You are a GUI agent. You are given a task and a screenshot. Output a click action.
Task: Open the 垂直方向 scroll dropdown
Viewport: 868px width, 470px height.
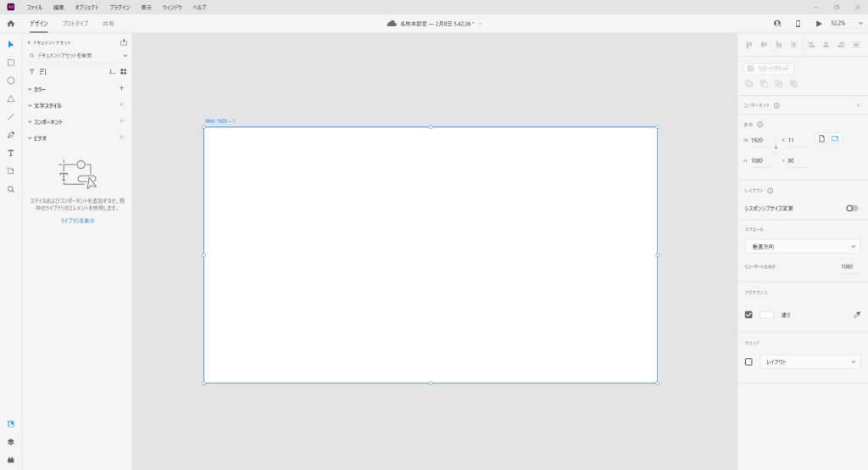click(802, 246)
